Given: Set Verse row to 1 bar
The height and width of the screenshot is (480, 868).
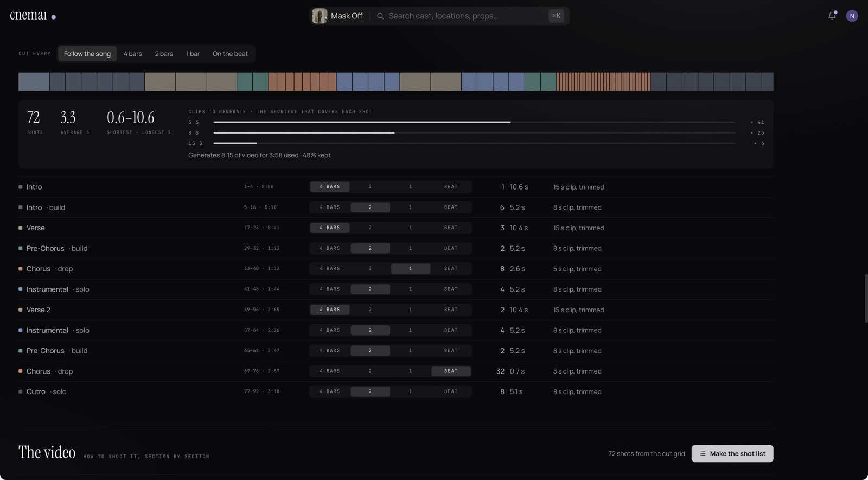Looking at the screenshot, I should pos(410,228).
